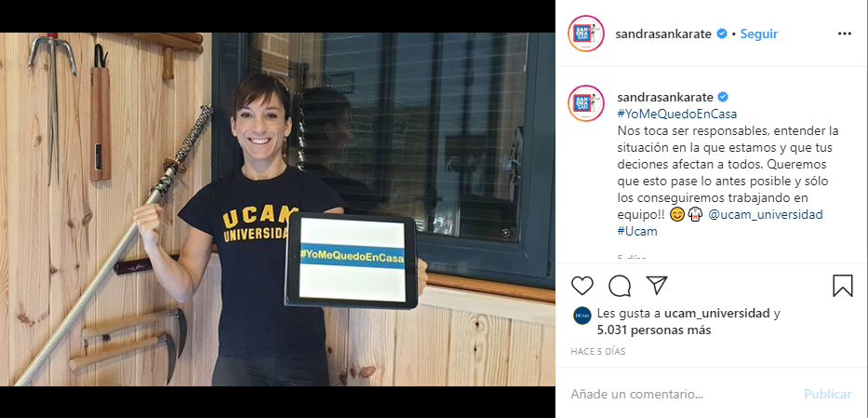Like the post with the heart icon

pos(581,286)
